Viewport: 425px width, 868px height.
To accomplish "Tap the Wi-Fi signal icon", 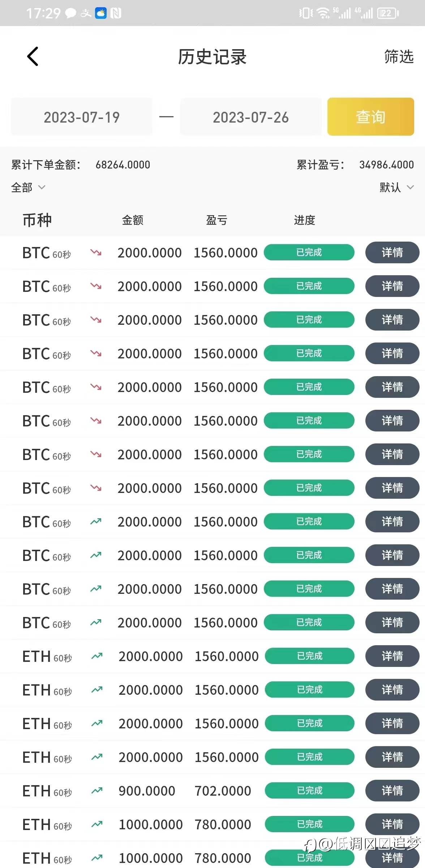I will coord(323,13).
